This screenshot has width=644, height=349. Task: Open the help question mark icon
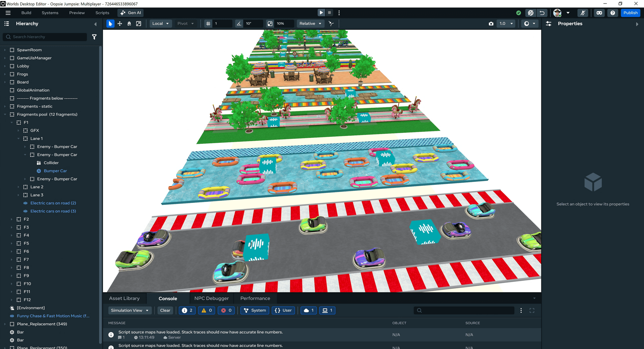point(612,13)
